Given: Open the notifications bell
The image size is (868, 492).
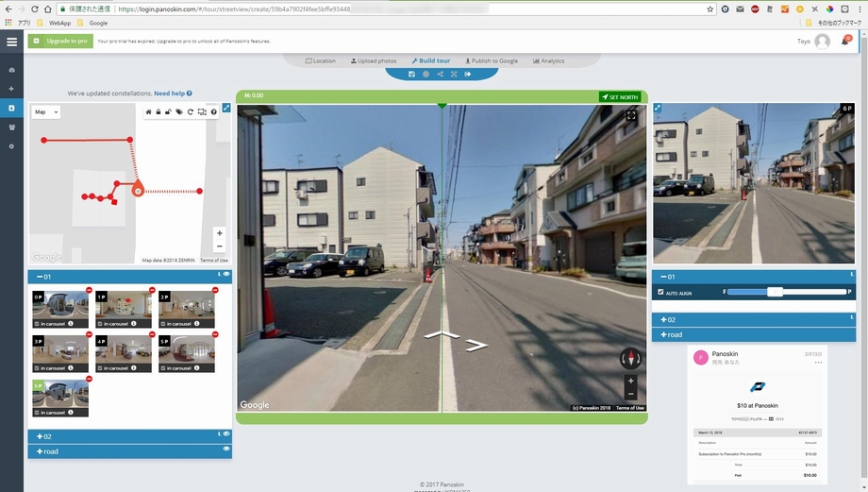Looking at the screenshot, I should [x=845, y=41].
